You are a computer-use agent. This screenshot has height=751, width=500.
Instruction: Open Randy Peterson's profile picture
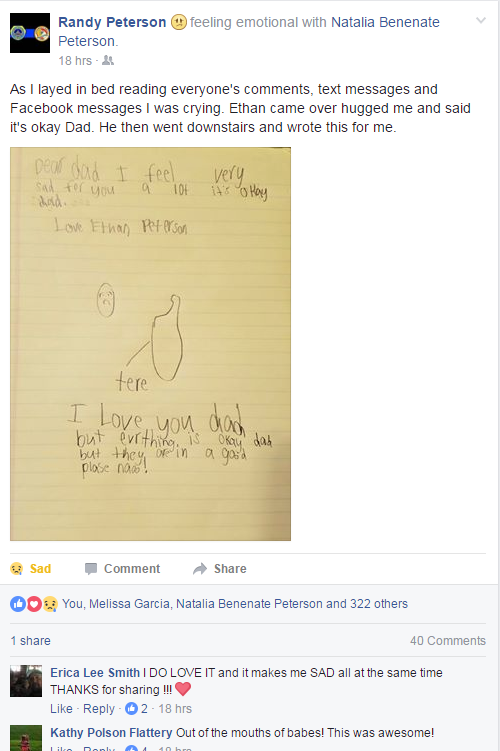(30, 33)
